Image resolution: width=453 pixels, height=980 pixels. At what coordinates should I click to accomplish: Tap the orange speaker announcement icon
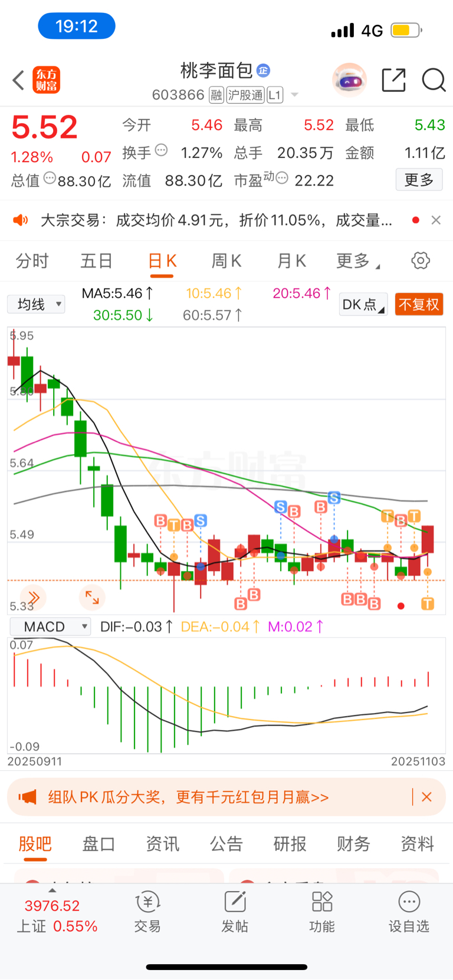coord(21,220)
